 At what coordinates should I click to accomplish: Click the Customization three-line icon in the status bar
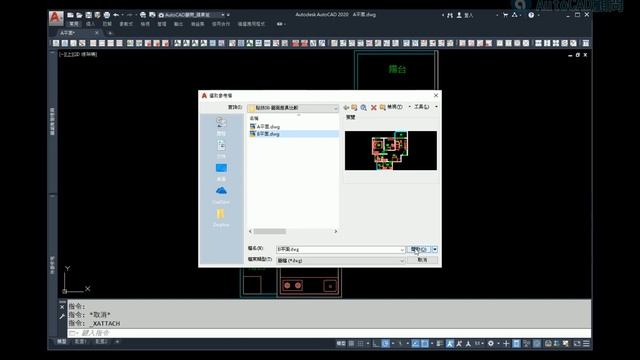(x=587, y=344)
